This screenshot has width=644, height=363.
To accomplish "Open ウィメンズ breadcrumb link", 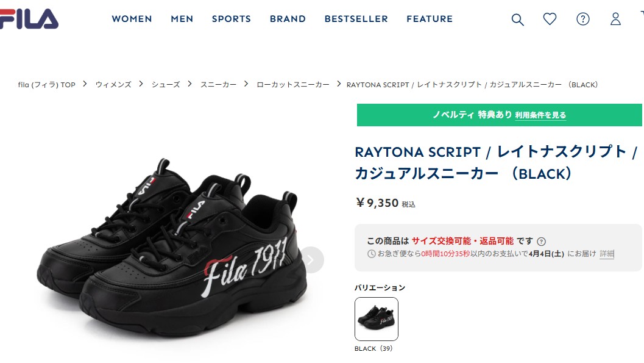I will [113, 85].
